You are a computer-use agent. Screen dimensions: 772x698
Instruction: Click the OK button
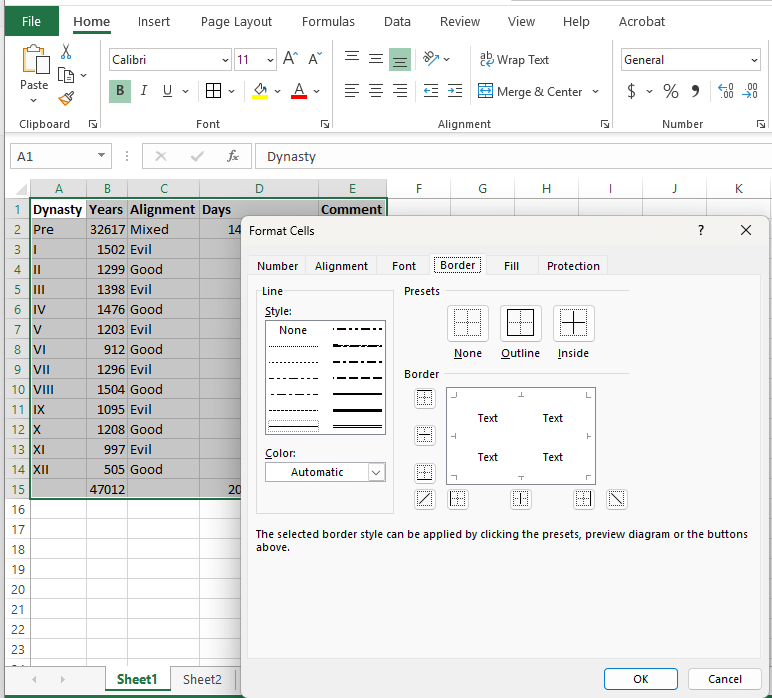pos(640,679)
